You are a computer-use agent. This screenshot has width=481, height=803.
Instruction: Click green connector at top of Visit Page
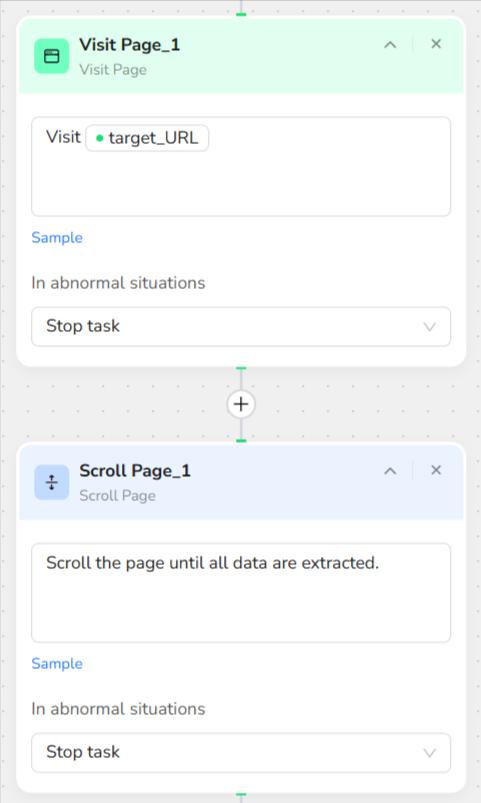tap(241, 14)
